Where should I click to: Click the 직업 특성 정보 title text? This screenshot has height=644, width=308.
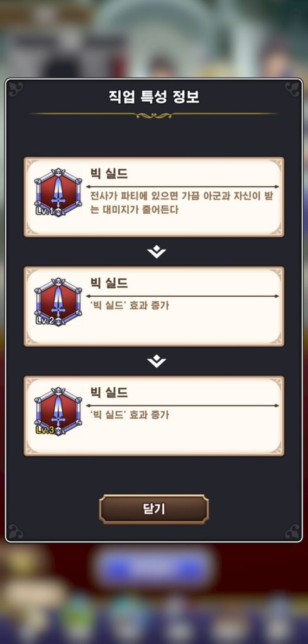(154, 97)
